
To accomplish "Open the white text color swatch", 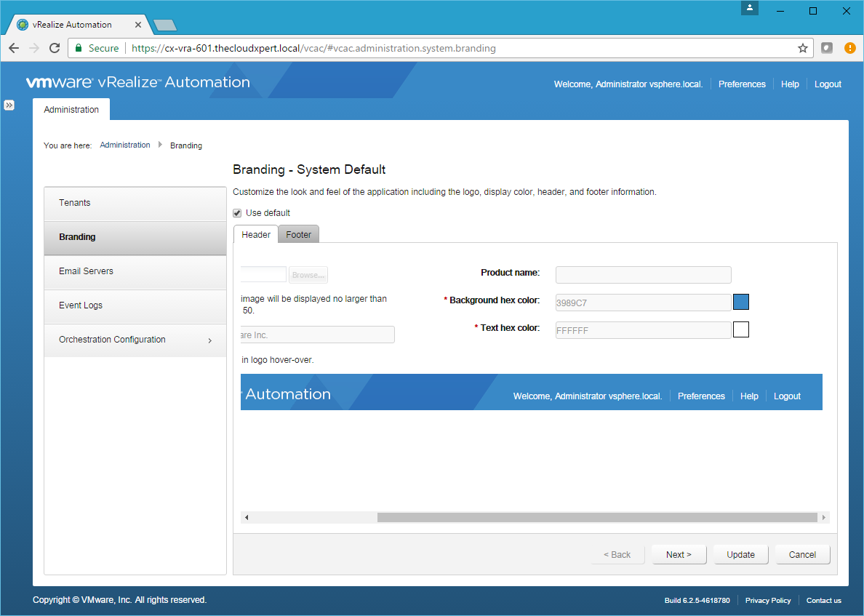I will (740, 330).
